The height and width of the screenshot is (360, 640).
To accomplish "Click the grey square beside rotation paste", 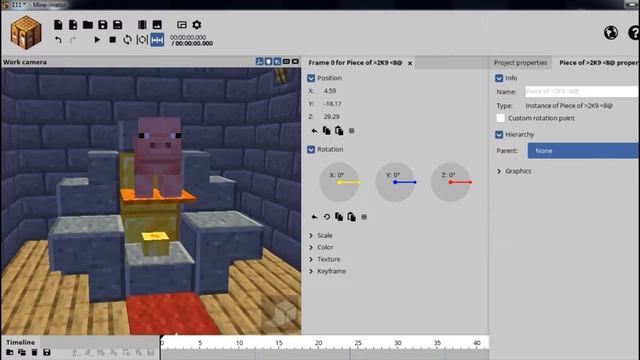I will [x=364, y=217].
